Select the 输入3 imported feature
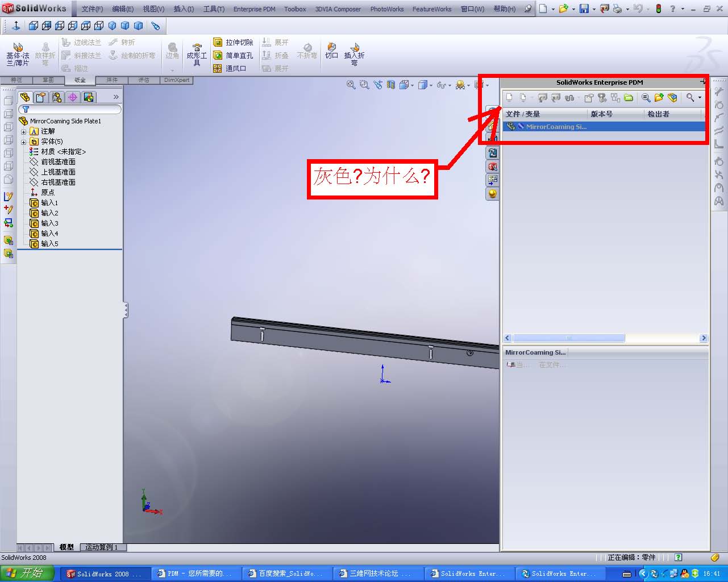The width and height of the screenshot is (728, 582). [44, 223]
